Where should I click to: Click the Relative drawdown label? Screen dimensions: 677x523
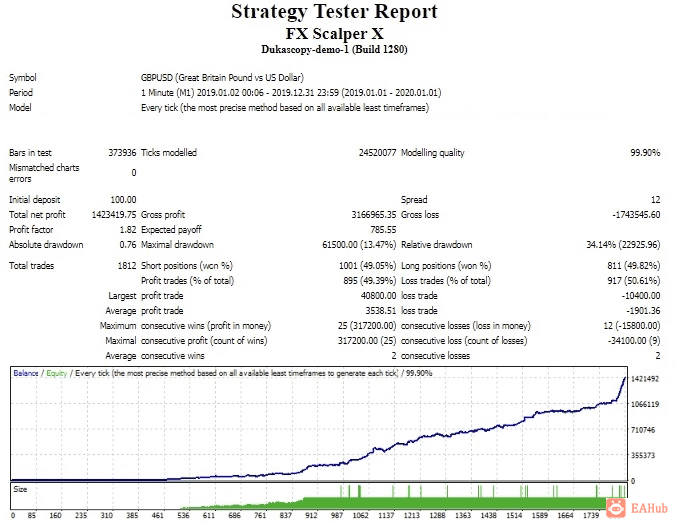coord(437,245)
